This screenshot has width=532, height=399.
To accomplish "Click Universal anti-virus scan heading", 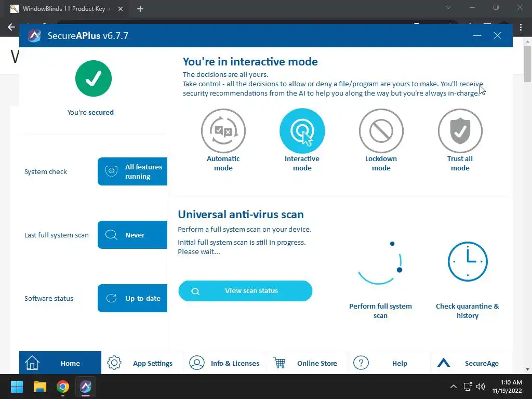I will pyautogui.click(x=241, y=215).
